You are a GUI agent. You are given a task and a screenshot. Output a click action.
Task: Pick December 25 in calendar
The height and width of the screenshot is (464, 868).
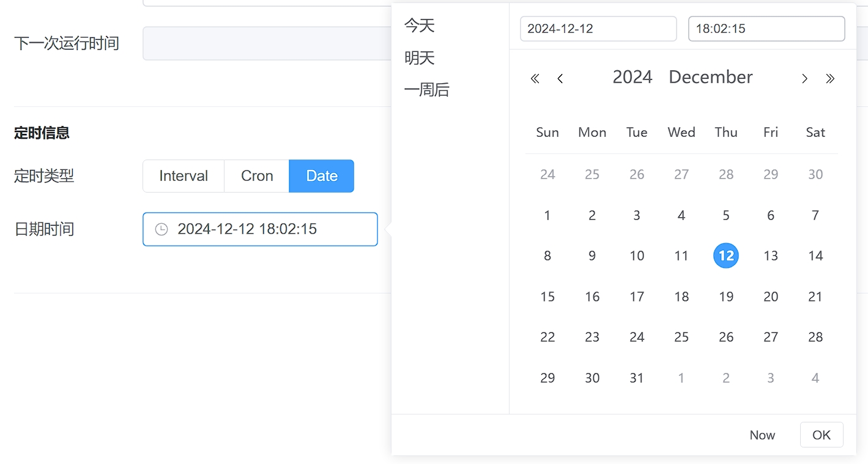681,337
